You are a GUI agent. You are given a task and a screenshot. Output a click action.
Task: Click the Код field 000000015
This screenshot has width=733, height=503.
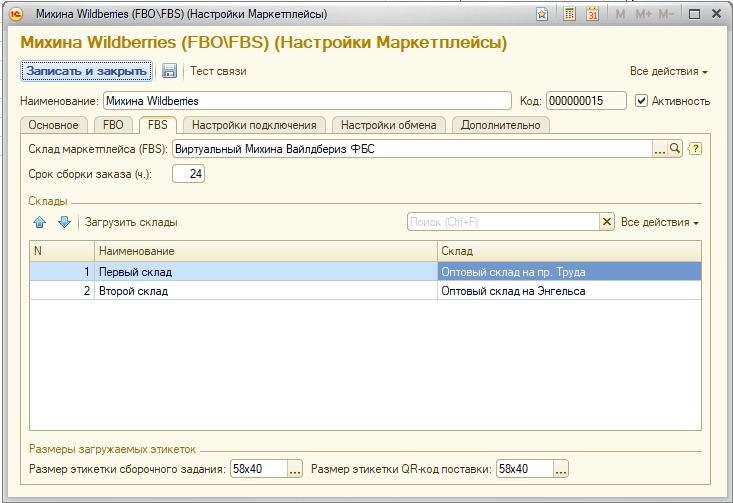point(586,101)
